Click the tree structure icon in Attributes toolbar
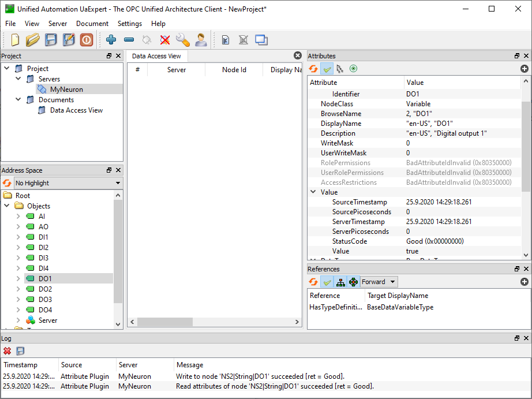The height and width of the screenshot is (399, 532). [340, 69]
